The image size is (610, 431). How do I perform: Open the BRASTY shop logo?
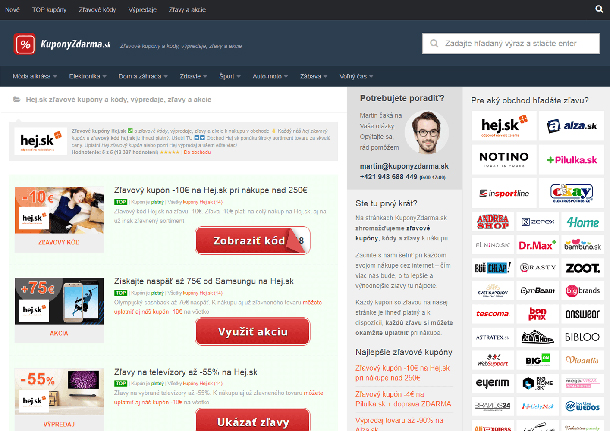click(537, 268)
